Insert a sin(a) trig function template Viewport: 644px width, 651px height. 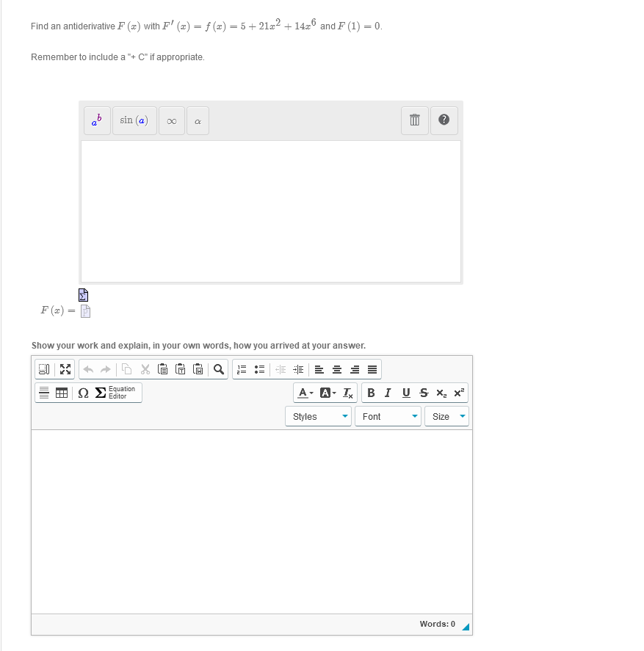pos(134,120)
